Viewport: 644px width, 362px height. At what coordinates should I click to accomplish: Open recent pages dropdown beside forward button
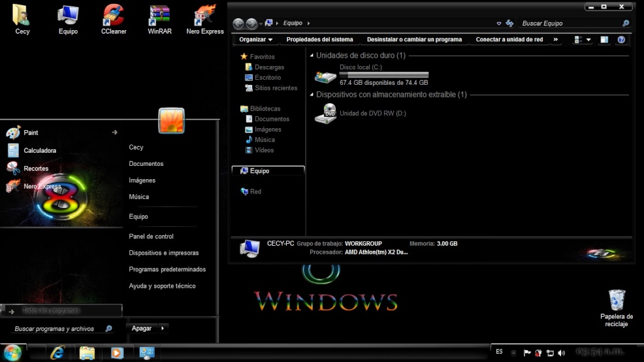(x=261, y=24)
